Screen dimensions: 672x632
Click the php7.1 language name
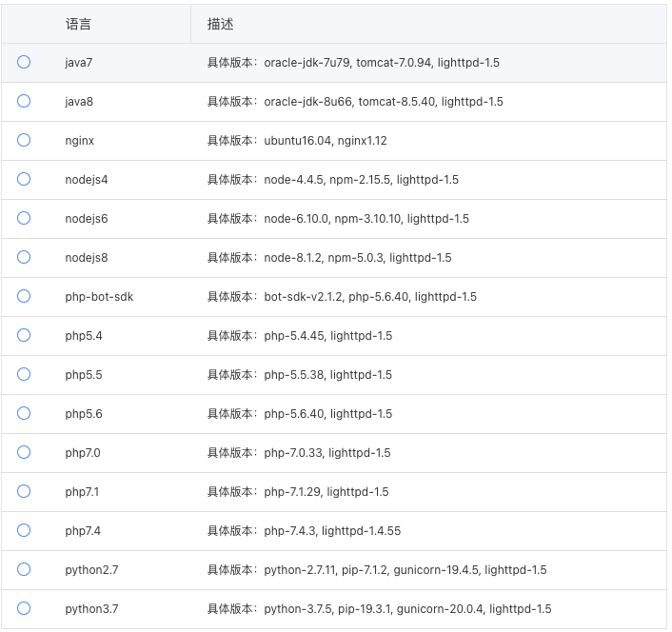pos(82,491)
